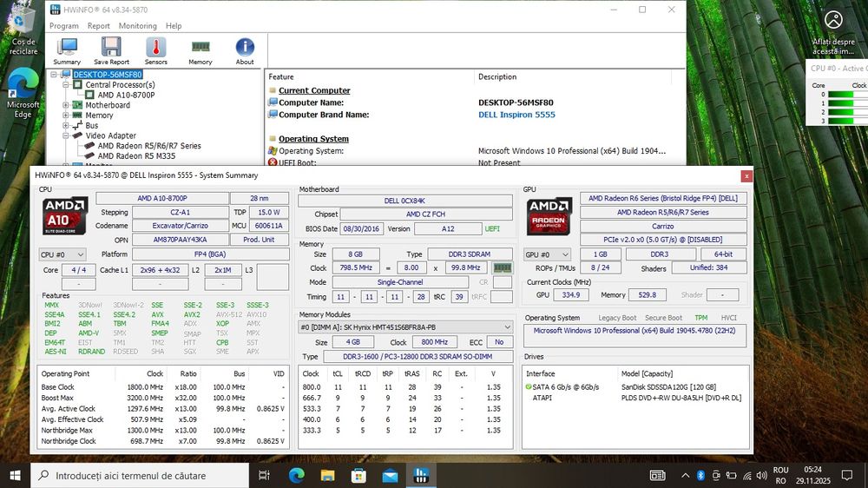Image resolution: width=868 pixels, height=488 pixels.
Task: Open the Memory toolbar icon
Action: pos(201,51)
